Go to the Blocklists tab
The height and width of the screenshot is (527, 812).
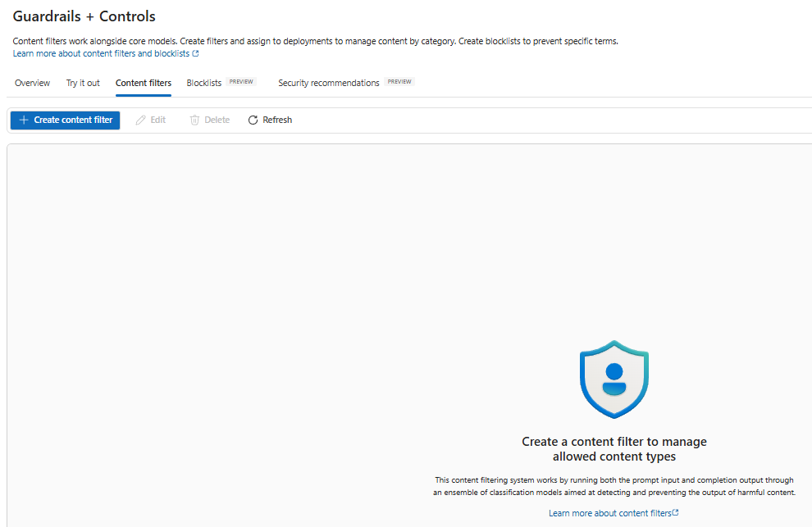click(x=204, y=83)
